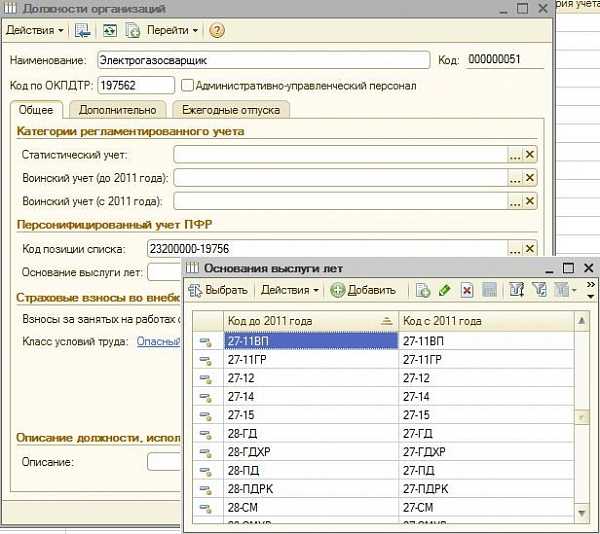The height and width of the screenshot is (534, 600).
Task: Open the filter history dropdown icon
Action: (565, 290)
